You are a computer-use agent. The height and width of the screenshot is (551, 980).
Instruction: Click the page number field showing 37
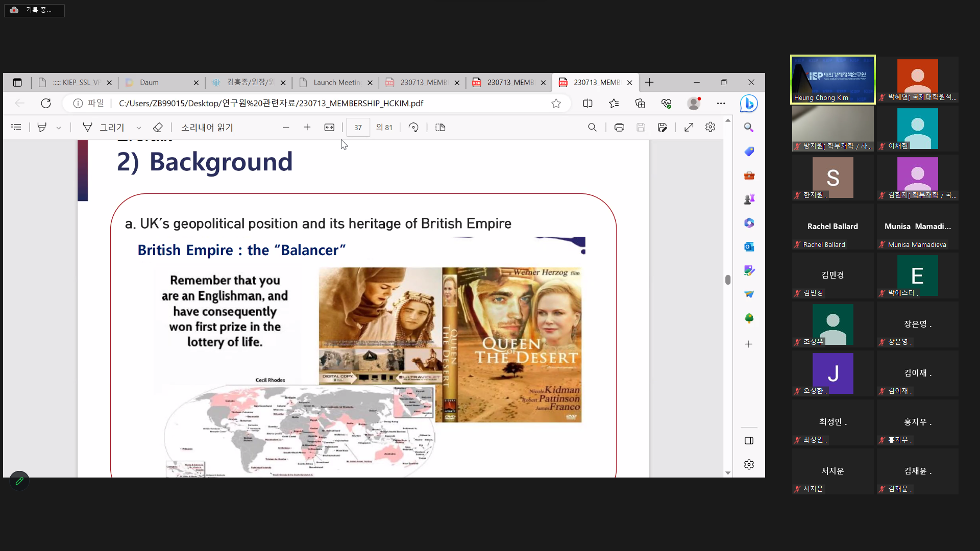(x=358, y=128)
